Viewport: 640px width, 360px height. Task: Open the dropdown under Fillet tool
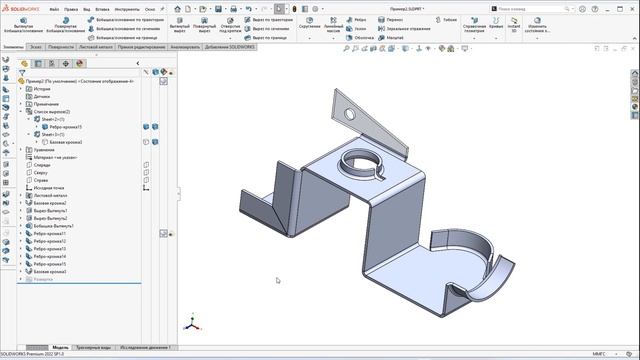pos(309,38)
